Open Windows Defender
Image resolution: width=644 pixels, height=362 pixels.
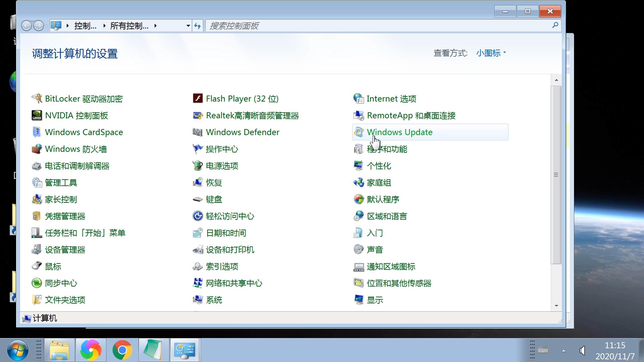tap(243, 132)
